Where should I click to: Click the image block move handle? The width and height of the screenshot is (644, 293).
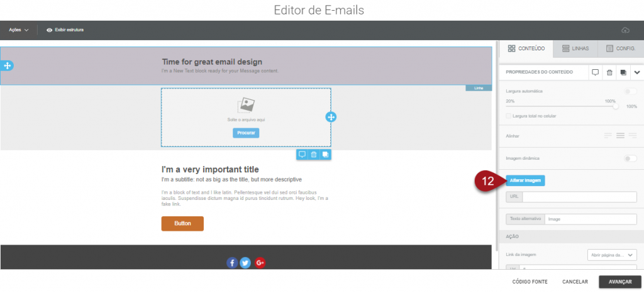point(331,117)
